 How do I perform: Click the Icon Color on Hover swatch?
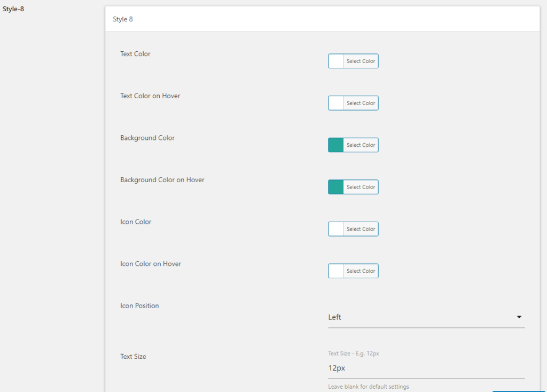[336, 271]
